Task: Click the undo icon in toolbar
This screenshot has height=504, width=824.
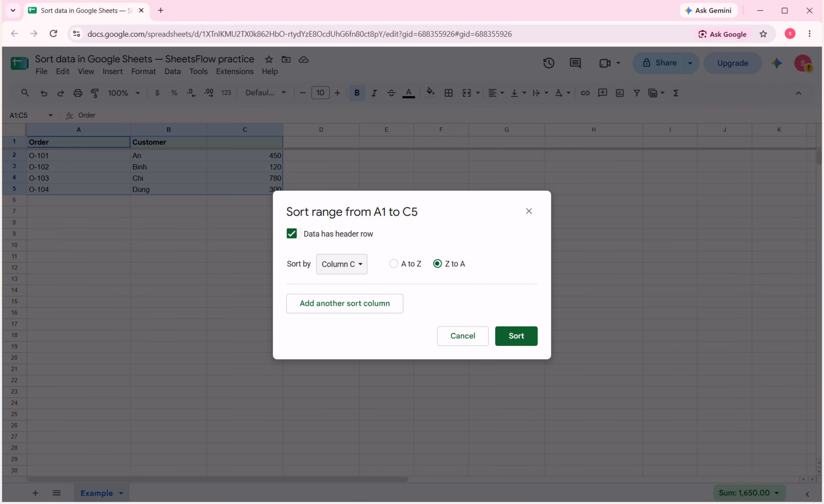Action: 43,93
